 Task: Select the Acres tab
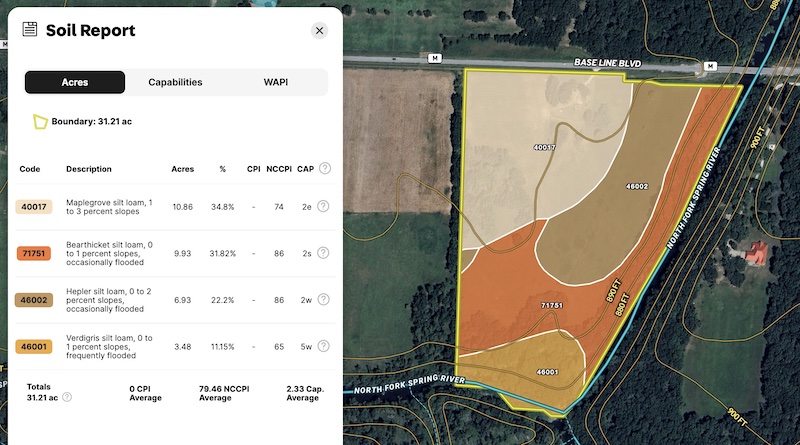click(x=75, y=82)
